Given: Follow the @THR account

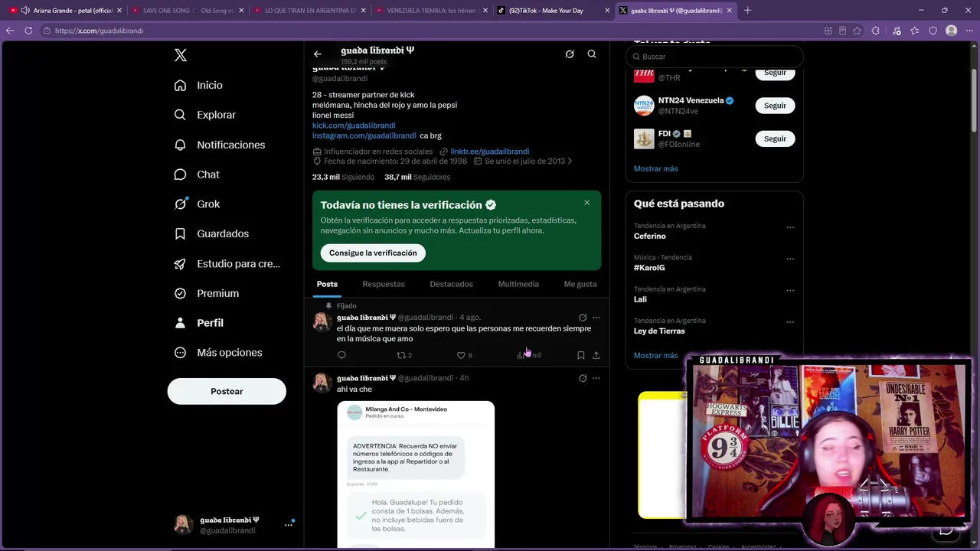Looking at the screenshot, I should (x=775, y=73).
